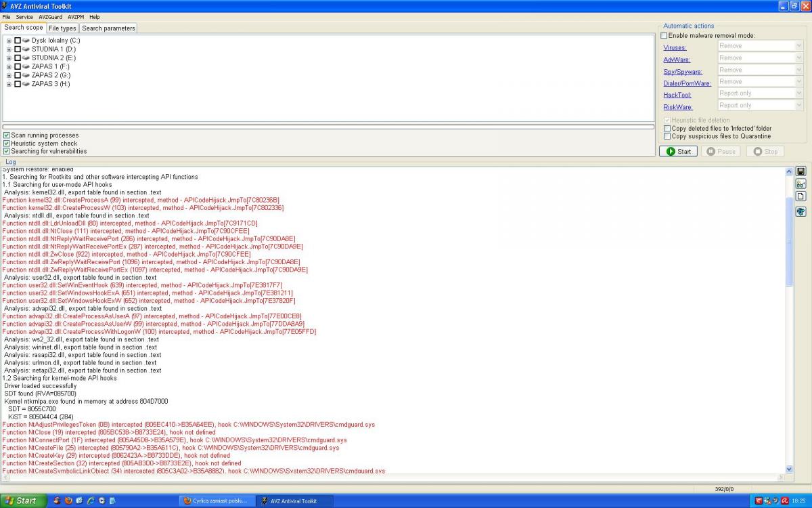Image resolution: width=812 pixels, height=508 pixels.
Task: Click the AVZ shield icon in title bar
Action: [x=5, y=6]
